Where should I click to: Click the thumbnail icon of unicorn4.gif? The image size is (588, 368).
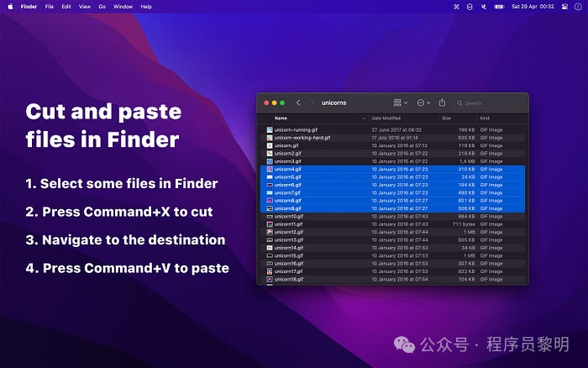point(270,169)
